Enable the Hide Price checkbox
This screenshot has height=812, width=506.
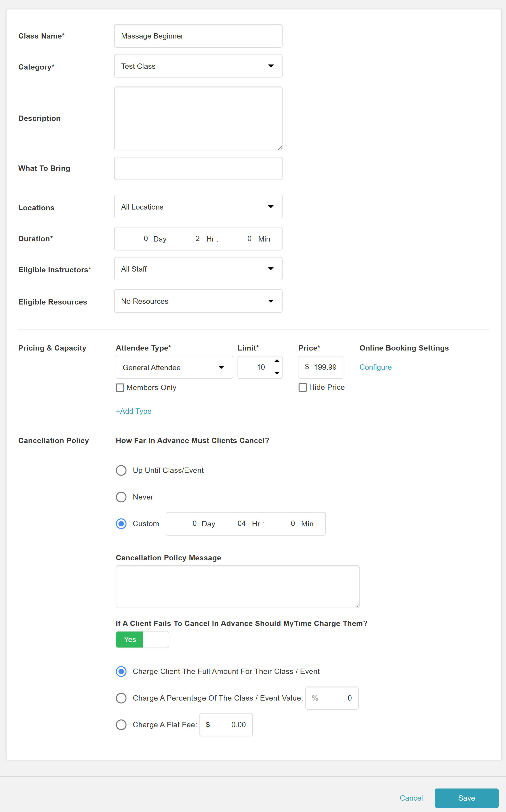tap(302, 387)
